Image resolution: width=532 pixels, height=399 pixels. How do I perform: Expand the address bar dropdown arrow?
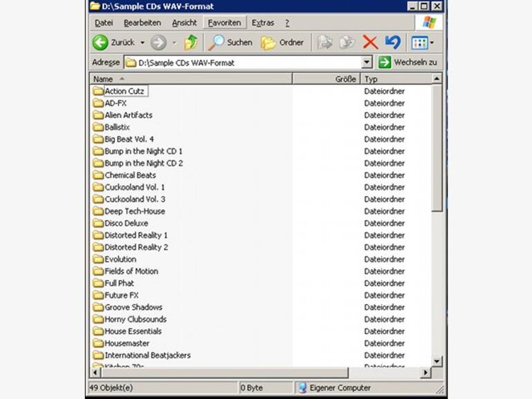pyautogui.click(x=367, y=62)
